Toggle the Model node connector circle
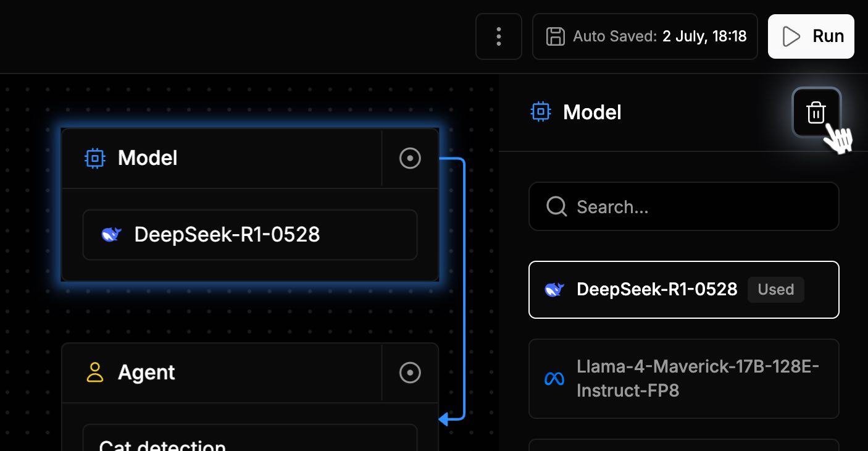This screenshot has height=451, width=868. pyautogui.click(x=411, y=158)
